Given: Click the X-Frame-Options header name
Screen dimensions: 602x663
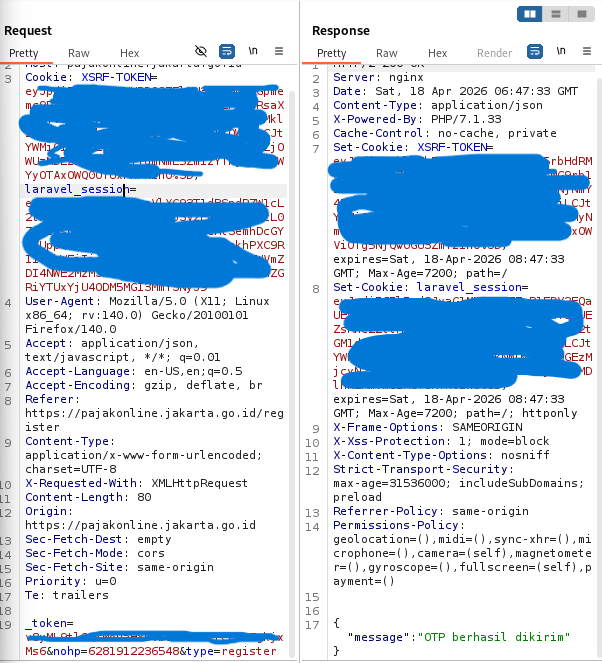Looking at the screenshot, I should [x=385, y=427].
